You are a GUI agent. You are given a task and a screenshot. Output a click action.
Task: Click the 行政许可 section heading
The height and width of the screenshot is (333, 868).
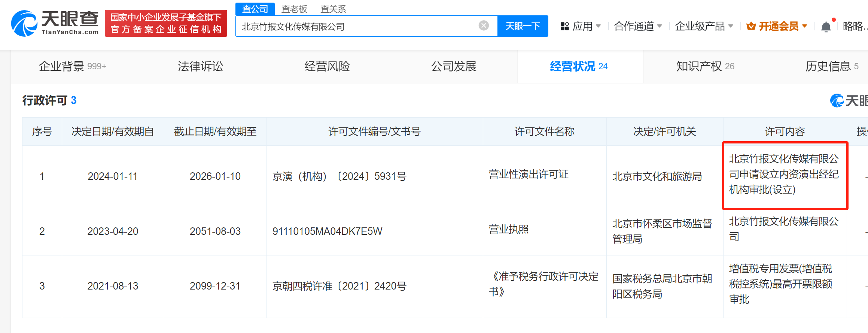(x=49, y=100)
